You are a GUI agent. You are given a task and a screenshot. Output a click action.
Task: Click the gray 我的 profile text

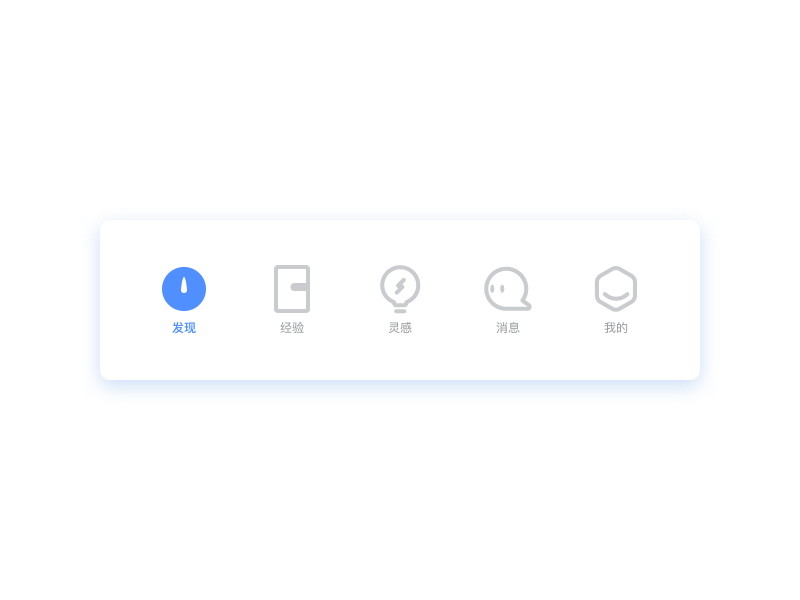[616, 328]
